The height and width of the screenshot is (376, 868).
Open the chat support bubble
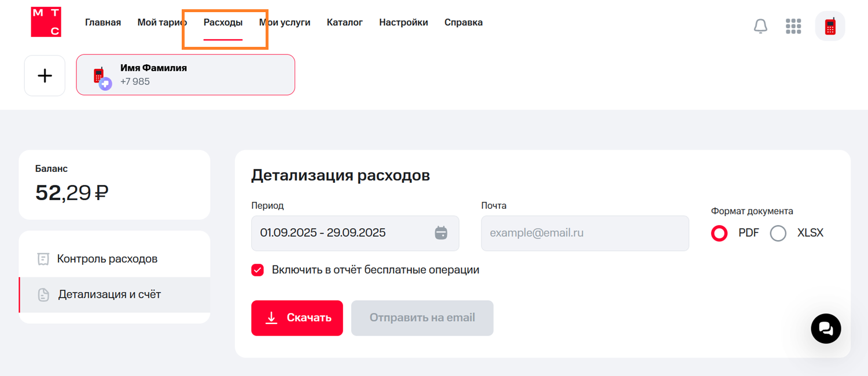tap(826, 329)
